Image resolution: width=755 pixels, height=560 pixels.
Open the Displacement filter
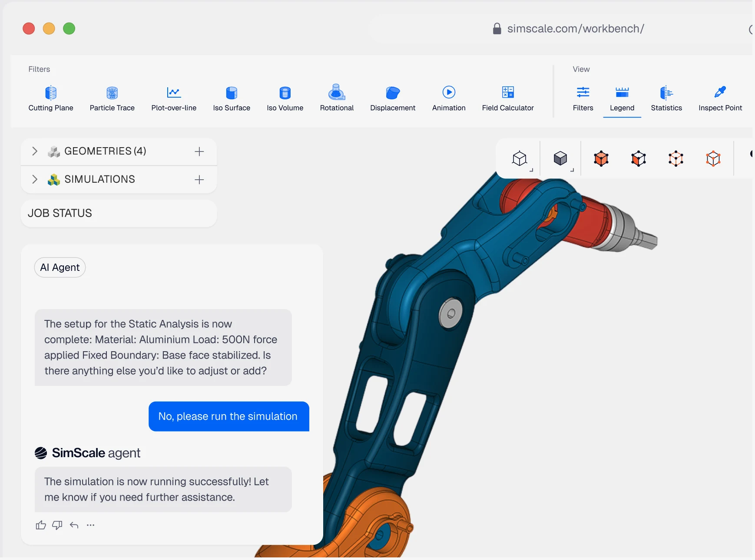(393, 99)
